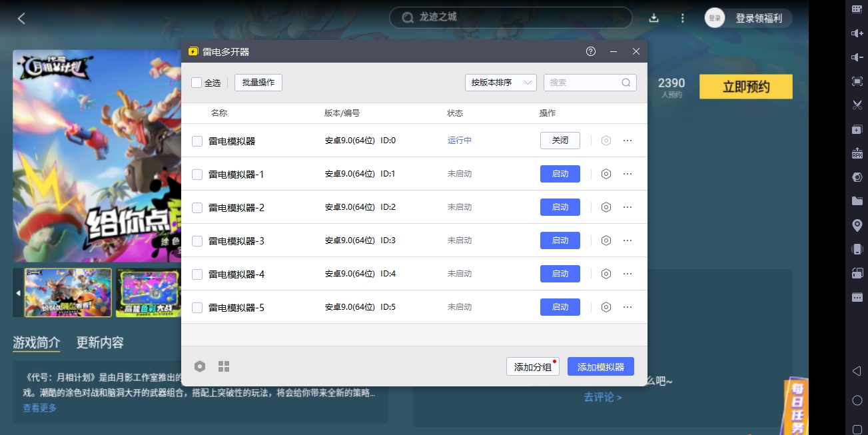Select second game screenshot thumbnail 高能色彩大战

149,293
